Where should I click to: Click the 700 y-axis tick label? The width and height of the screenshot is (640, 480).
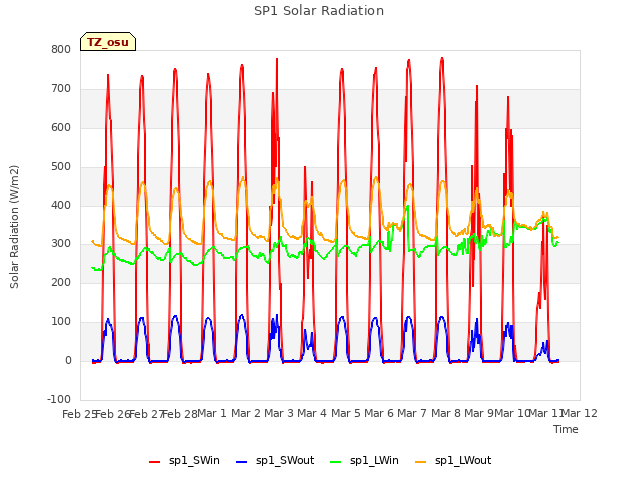tap(61, 89)
